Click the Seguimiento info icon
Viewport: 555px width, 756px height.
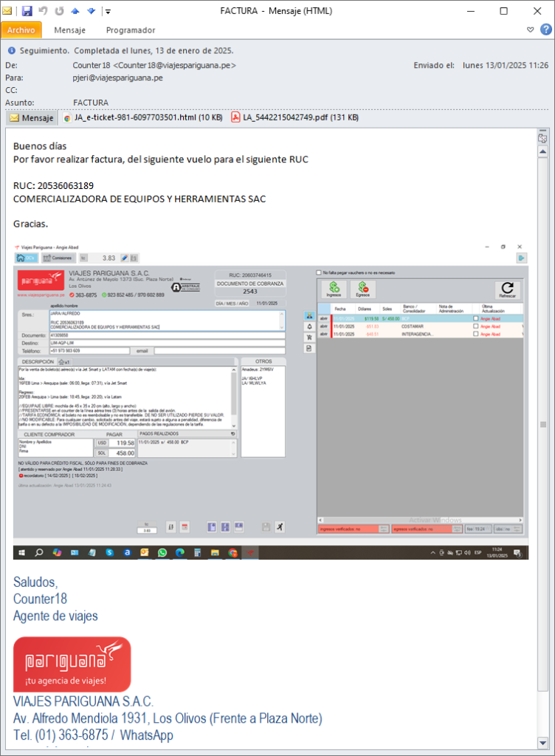[x=12, y=51]
